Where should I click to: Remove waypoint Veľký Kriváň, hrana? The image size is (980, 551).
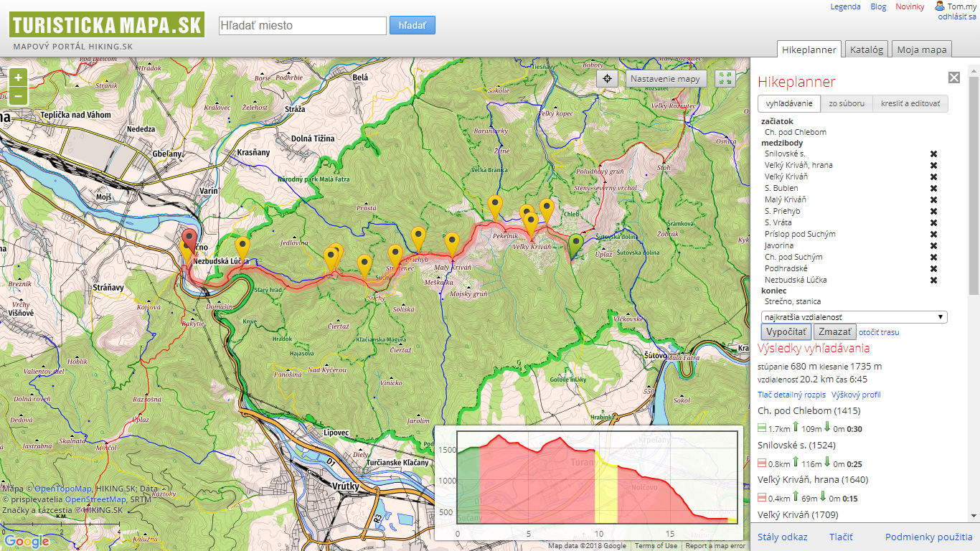[x=933, y=165]
